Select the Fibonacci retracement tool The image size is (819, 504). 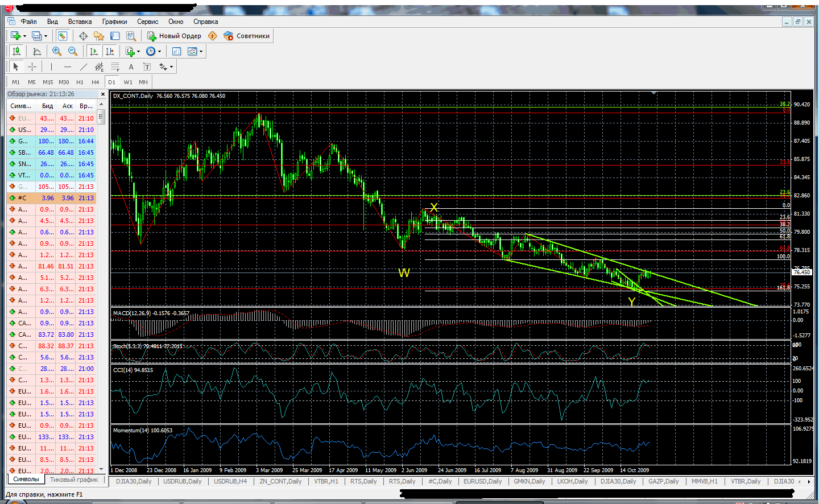coord(115,67)
